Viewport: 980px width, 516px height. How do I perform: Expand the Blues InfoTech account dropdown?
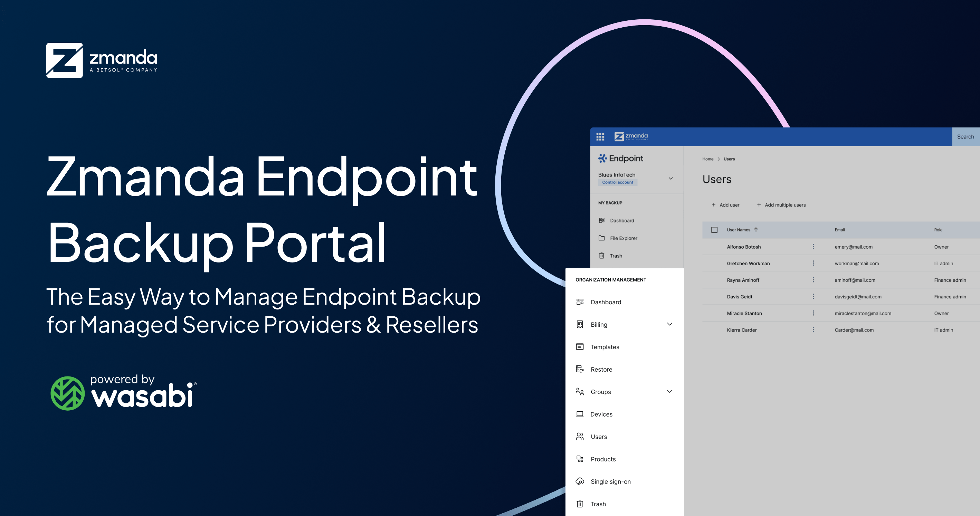(671, 178)
